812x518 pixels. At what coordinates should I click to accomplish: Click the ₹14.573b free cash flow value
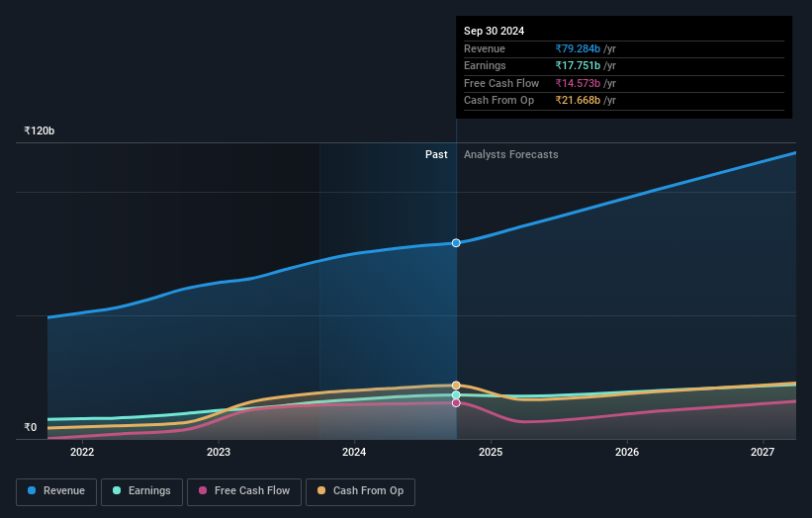[x=578, y=83]
